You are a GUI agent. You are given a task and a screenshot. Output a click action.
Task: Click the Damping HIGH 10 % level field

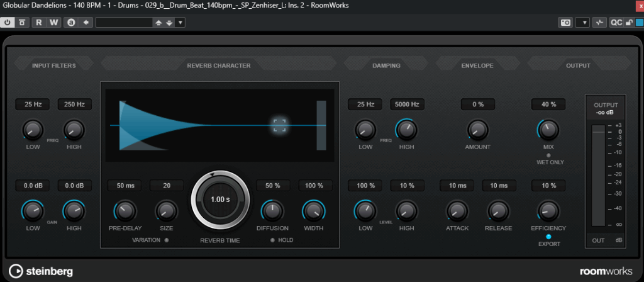click(x=407, y=186)
